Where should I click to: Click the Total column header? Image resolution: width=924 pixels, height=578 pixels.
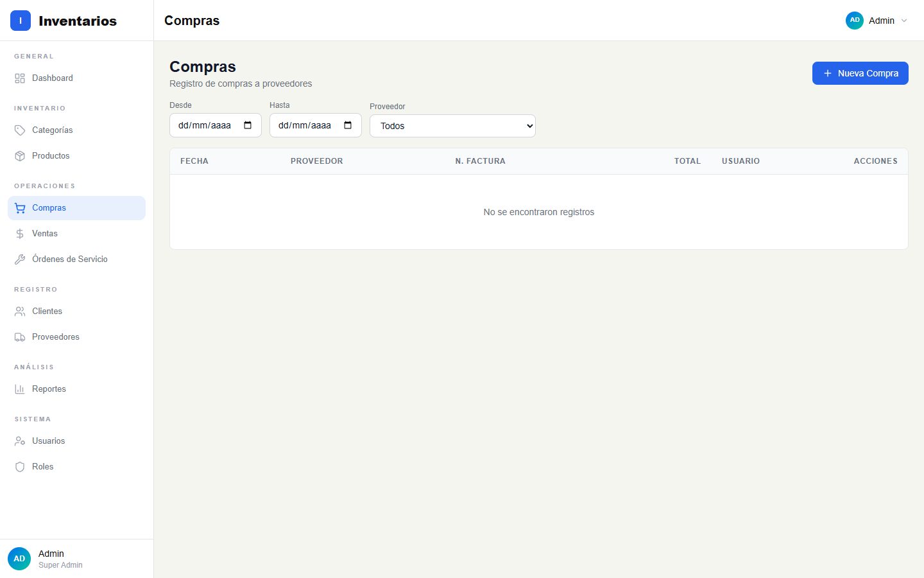pos(687,161)
